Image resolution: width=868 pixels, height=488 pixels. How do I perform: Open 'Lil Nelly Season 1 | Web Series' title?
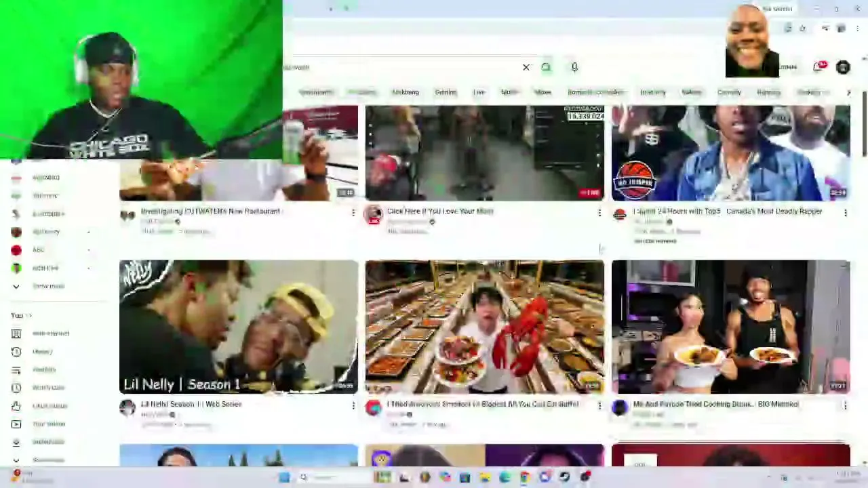pyautogui.click(x=191, y=404)
